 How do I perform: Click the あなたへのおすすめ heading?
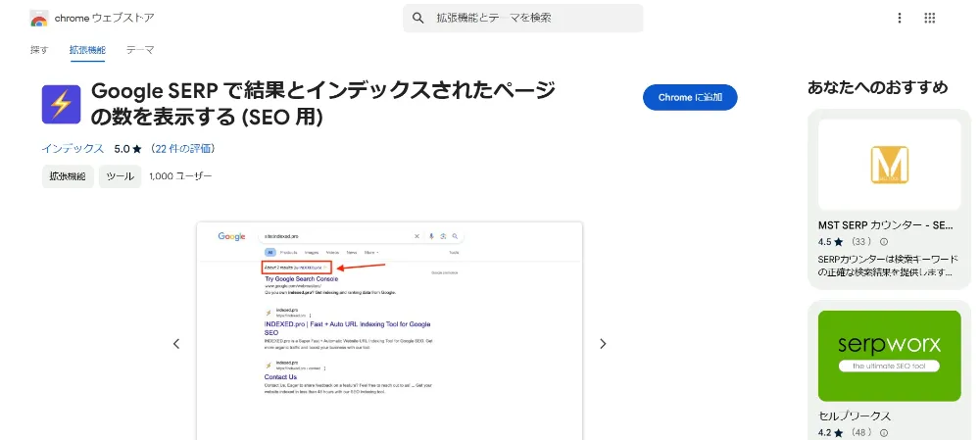click(x=877, y=88)
